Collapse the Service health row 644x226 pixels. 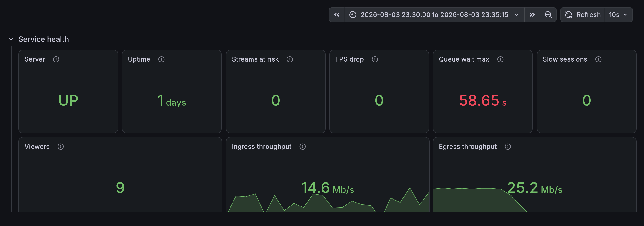(11, 39)
